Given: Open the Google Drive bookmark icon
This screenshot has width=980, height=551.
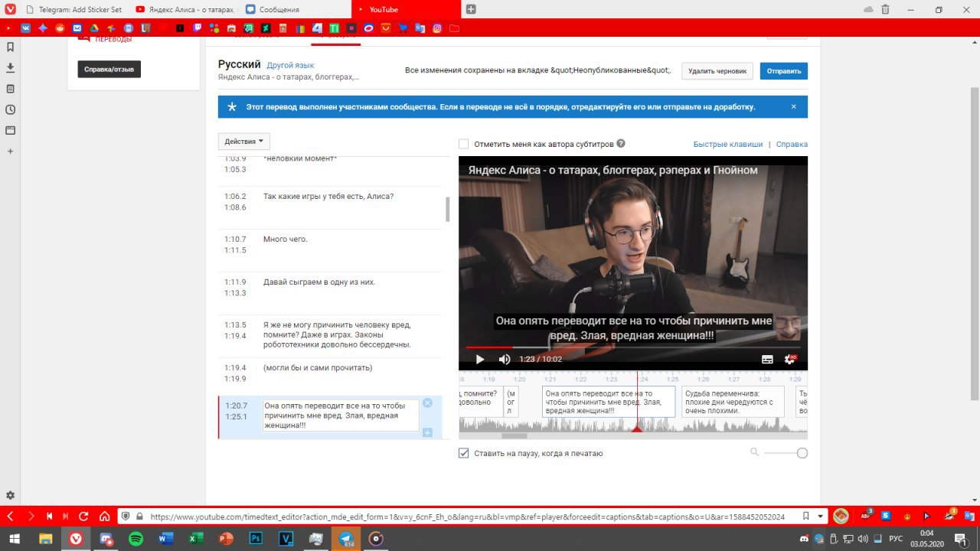Looking at the screenshot, I should coord(94,28).
